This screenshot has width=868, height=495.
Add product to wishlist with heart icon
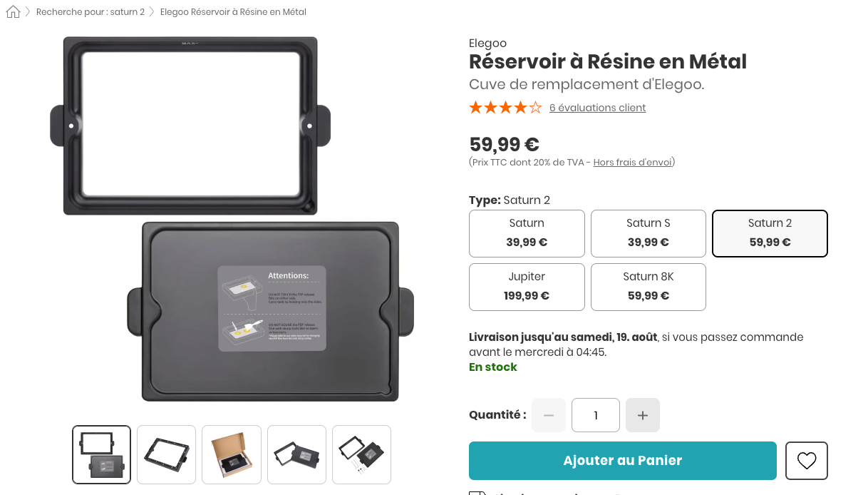pyautogui.click(x=807, y=461)
